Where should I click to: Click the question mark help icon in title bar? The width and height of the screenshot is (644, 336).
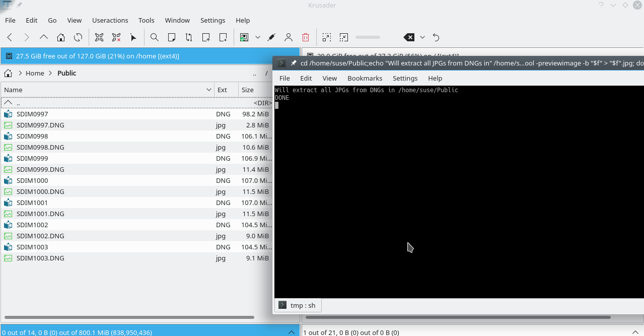click(601, 5)
